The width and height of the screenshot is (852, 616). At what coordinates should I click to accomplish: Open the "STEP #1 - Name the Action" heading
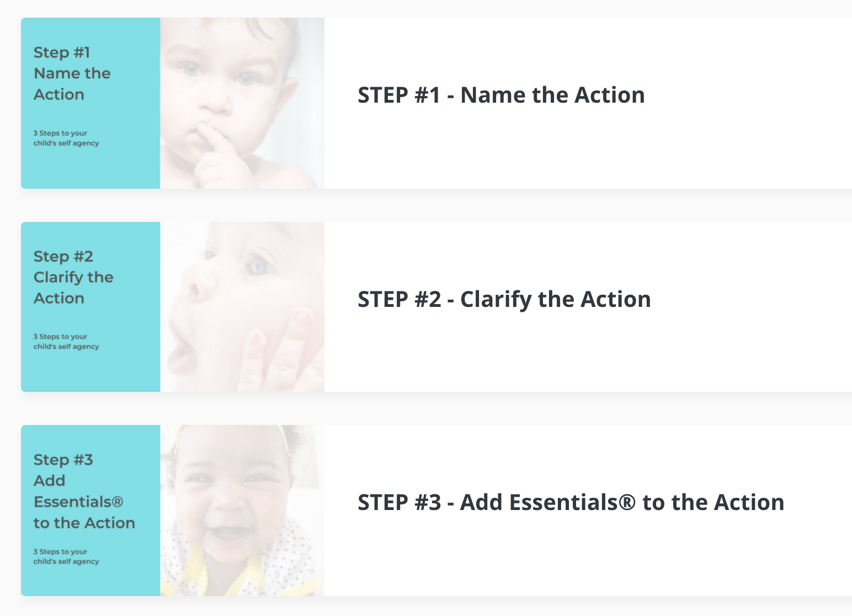click(x=501, y=95)
